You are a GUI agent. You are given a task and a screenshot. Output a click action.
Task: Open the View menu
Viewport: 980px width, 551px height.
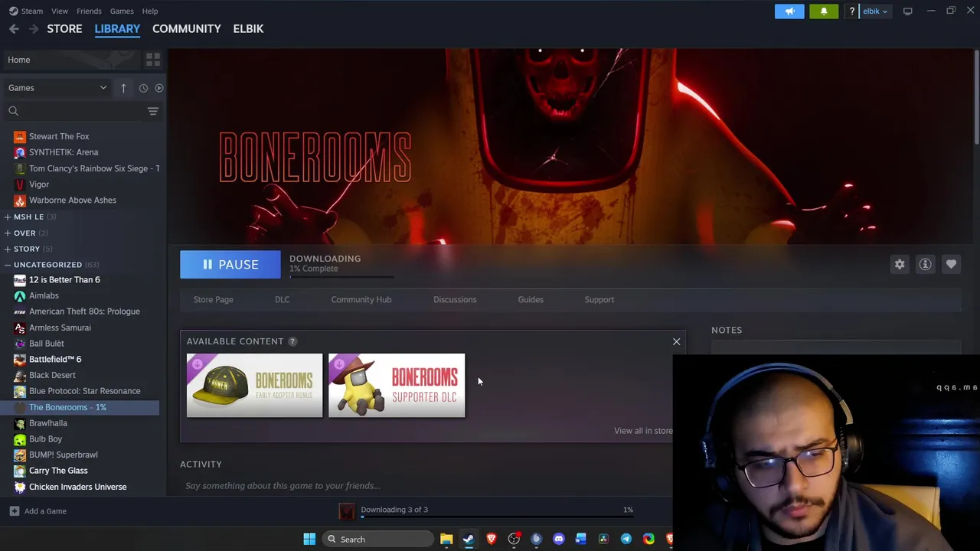pyautogui.click(x=60, y=11)
